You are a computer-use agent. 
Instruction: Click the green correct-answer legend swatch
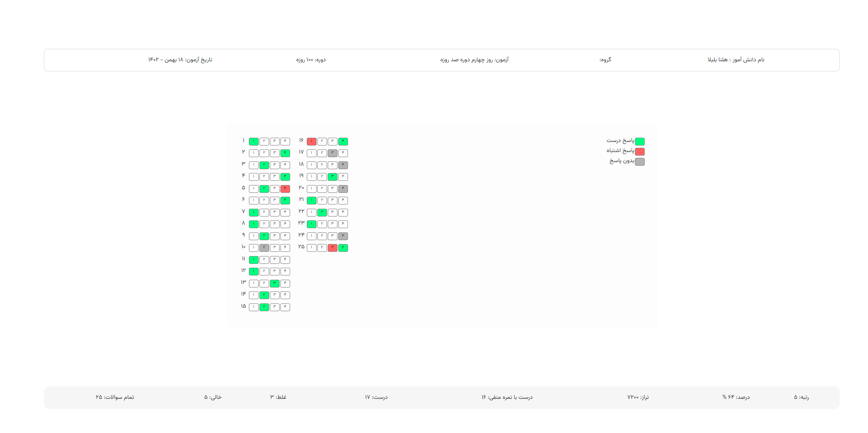point(640,141)
